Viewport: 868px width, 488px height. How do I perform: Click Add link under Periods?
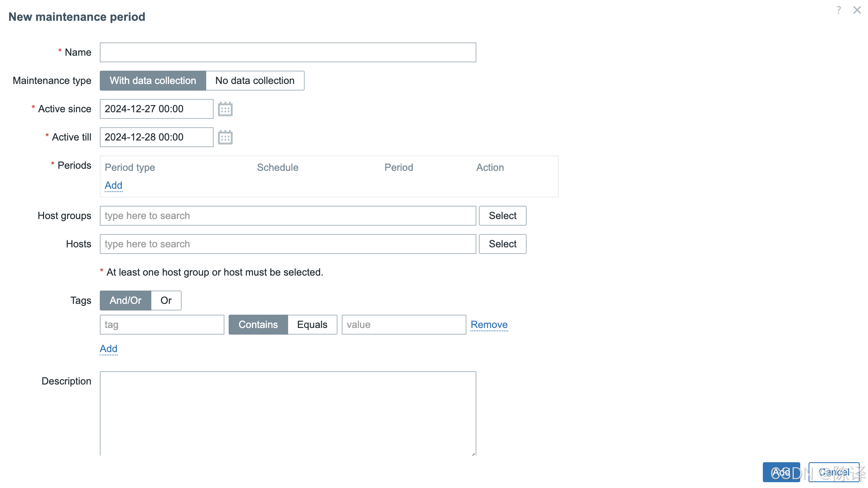coord(113,185)
